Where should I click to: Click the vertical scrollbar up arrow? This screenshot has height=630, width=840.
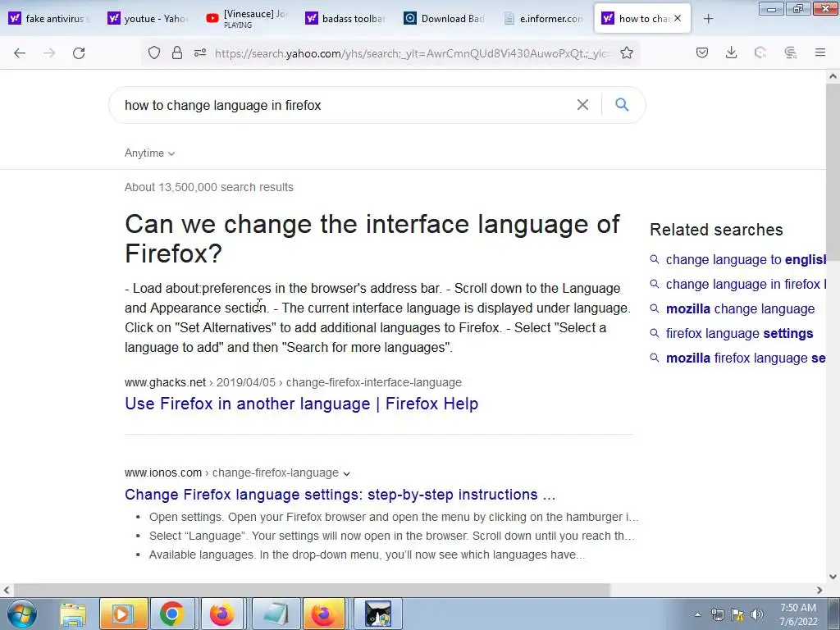(833, 76)
